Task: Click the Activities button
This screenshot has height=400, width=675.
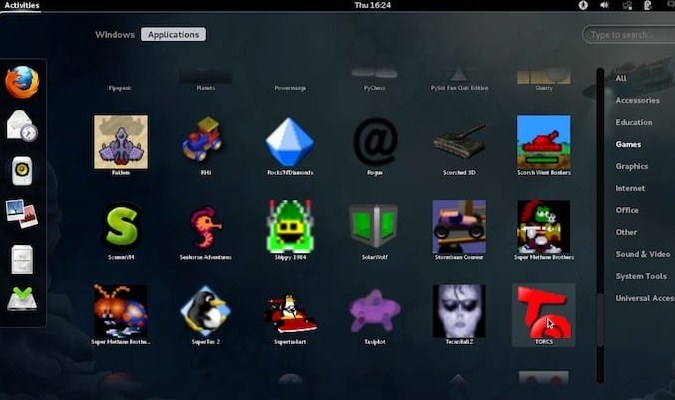Action: 22,5
